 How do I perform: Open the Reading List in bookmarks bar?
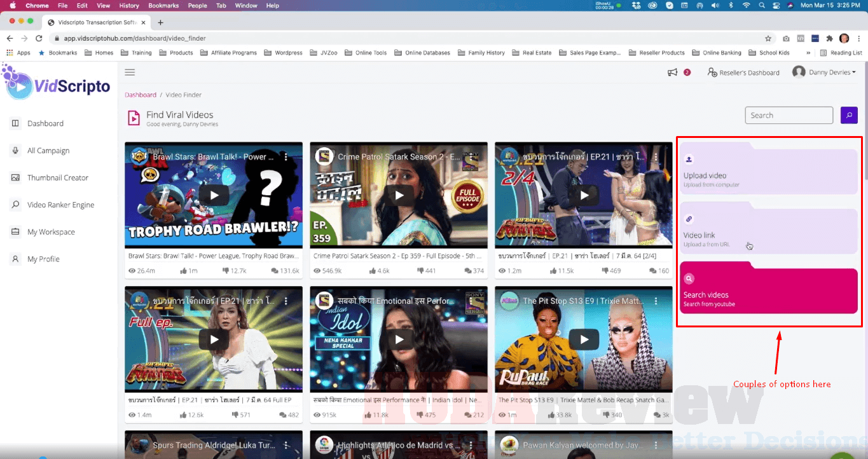point(841,53)
